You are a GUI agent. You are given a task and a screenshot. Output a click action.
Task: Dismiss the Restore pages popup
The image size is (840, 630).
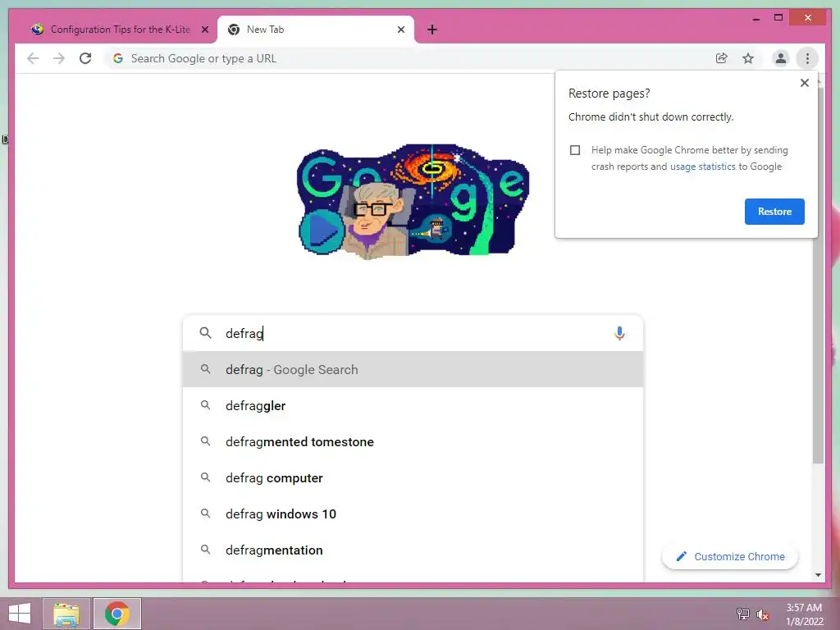[x=804, y=83]
